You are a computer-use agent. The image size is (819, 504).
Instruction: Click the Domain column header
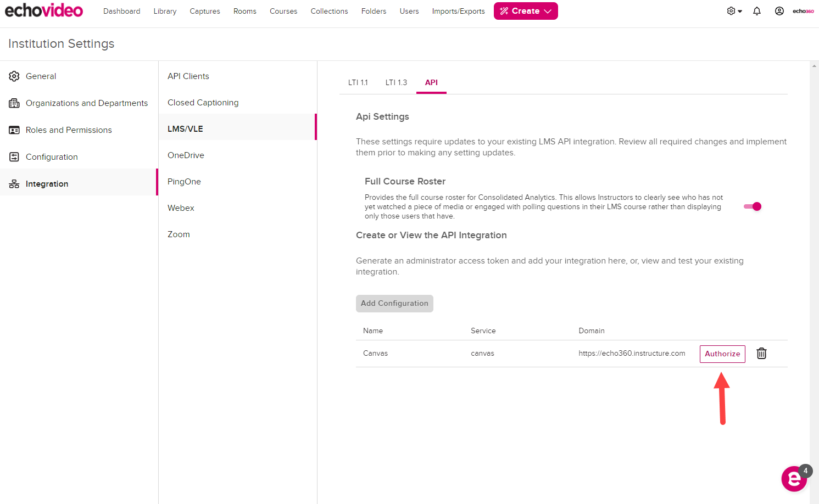(x=592, y=331)
